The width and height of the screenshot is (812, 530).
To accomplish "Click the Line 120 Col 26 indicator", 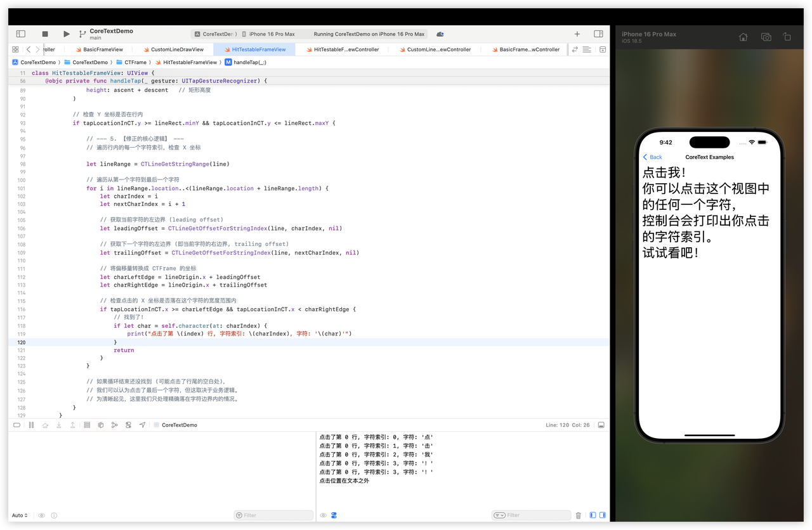I will [568, 425].
